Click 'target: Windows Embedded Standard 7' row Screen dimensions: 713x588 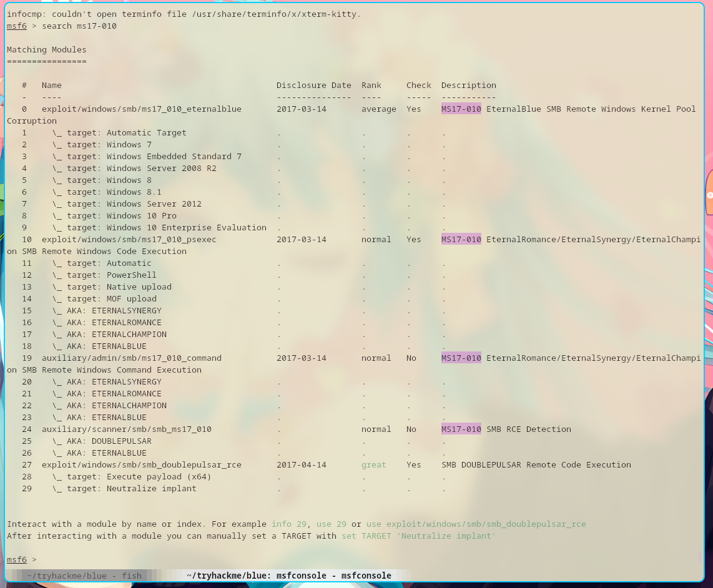point(147,157)
